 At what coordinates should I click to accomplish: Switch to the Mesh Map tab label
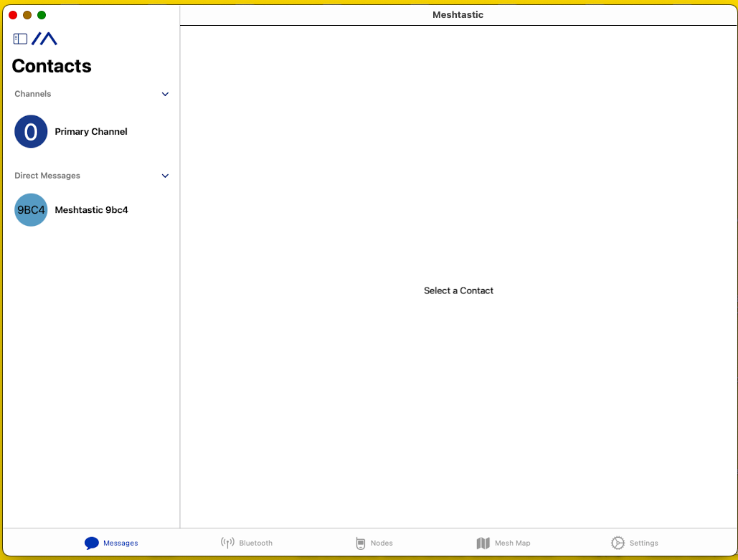513,543
